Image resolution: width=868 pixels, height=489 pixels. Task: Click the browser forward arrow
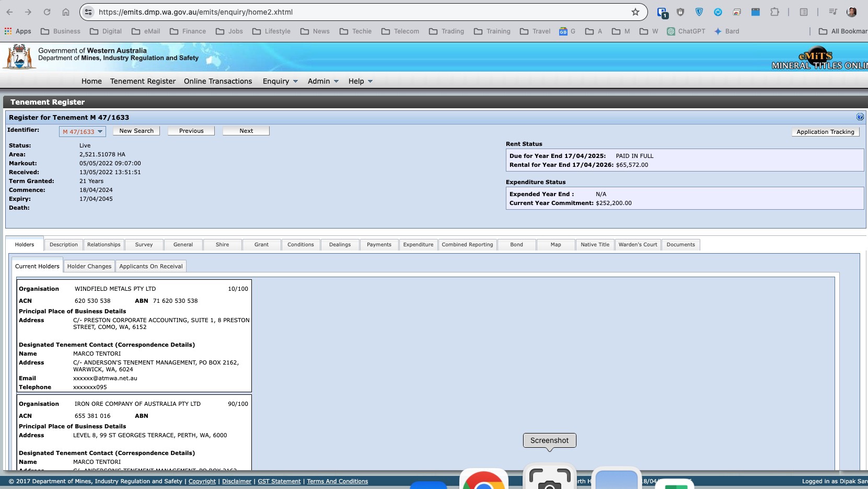click(x=28, y=12)
